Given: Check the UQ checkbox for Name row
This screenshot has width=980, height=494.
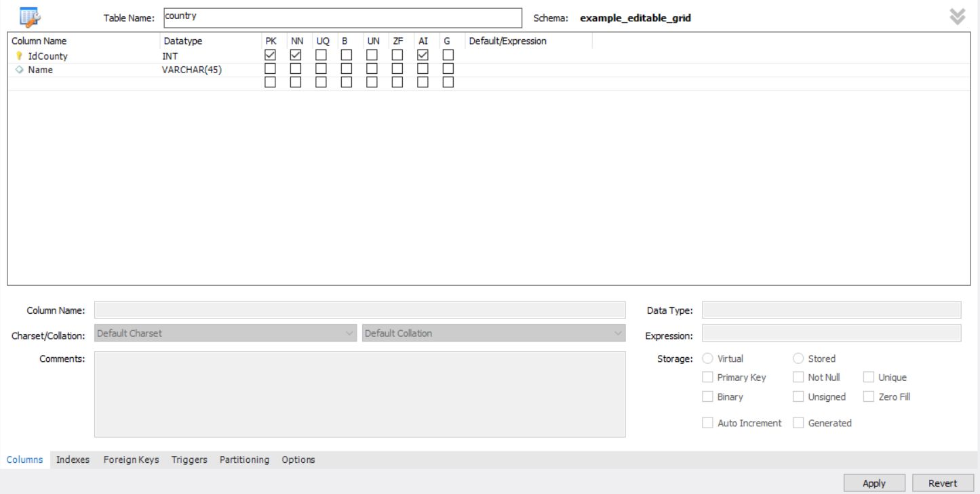Looking at the screenshot, I should tap(321, 68).
